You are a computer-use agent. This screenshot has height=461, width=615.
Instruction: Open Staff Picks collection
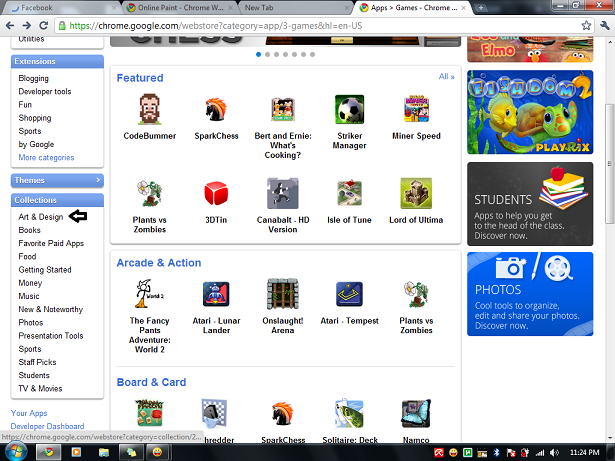click(x=37, y=362)
